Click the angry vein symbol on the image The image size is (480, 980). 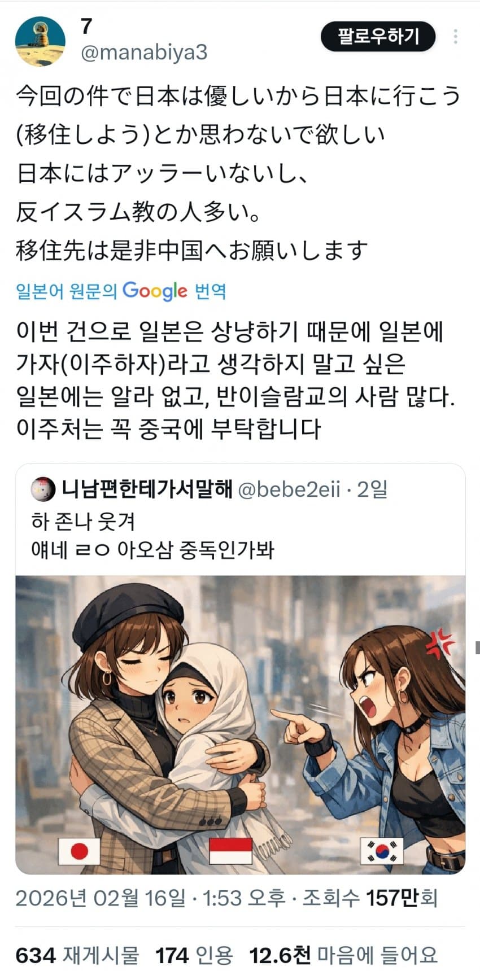pos(440,641)
